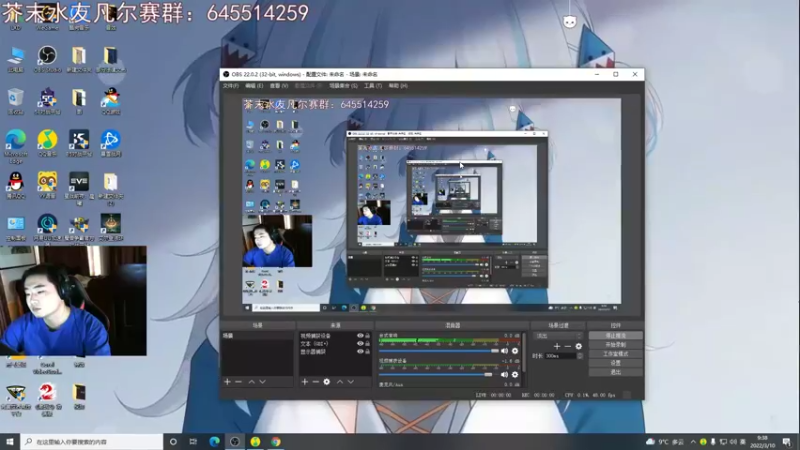This screenshot has width=800, height=450.
Task: Click the Windows taskbar search box
Action: (x=92, y=442)
